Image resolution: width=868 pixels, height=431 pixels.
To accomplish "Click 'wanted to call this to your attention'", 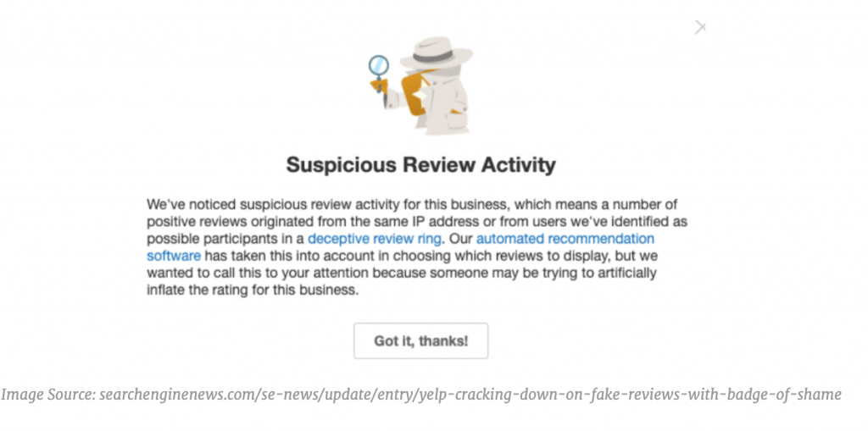I will 258,273.
